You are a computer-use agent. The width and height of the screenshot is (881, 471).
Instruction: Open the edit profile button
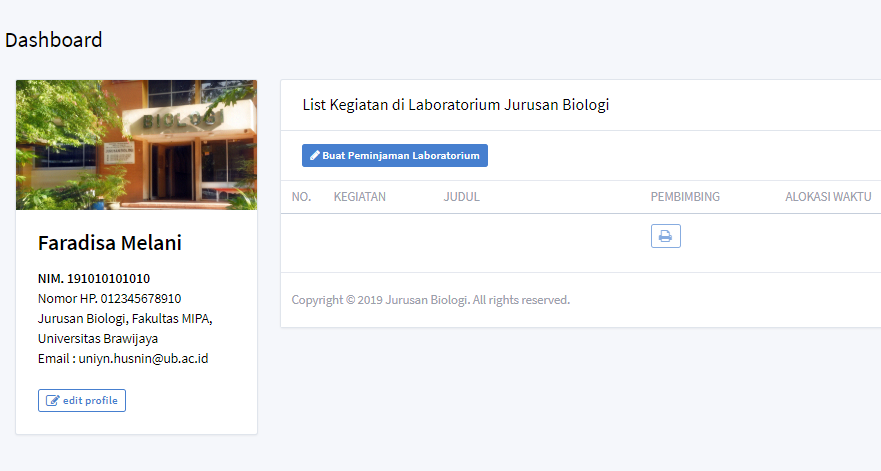click(x=82, y=401)
